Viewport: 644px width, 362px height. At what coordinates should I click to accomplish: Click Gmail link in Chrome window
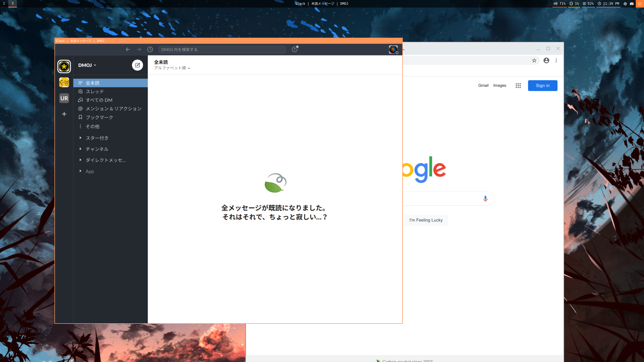tap(483, 85)
